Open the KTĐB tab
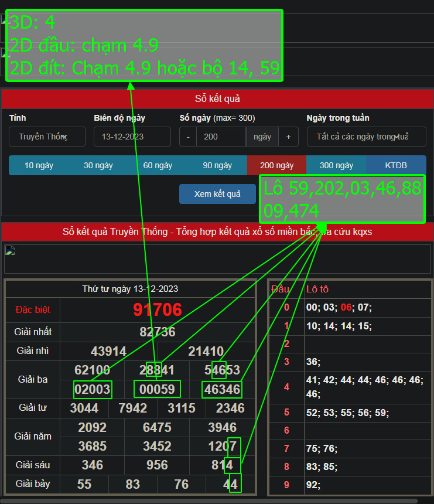 [396, 165]
